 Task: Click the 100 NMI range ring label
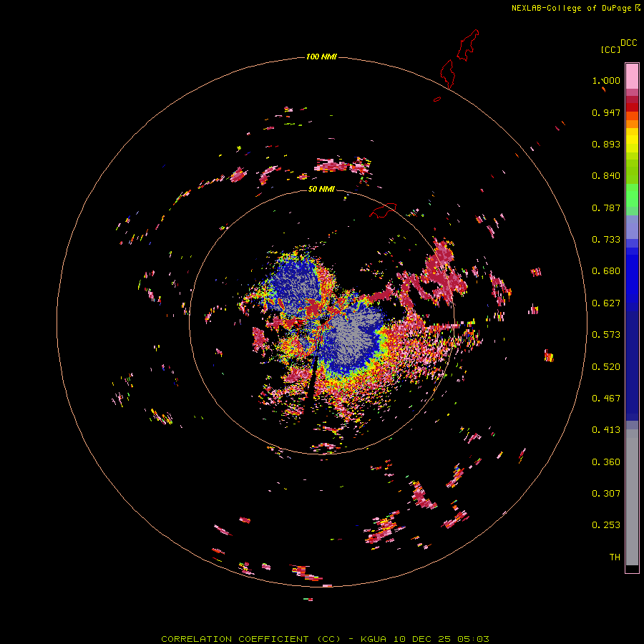pos(321,57)
